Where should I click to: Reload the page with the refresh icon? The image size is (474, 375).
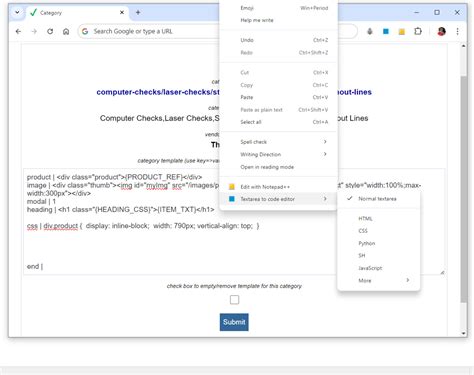[50, 31]
